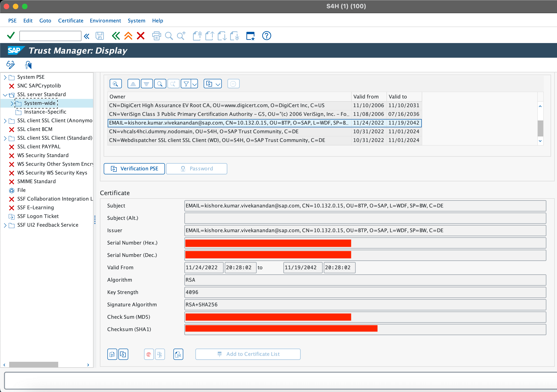
Task: Click the Password button
Action: click(x=196, y=169)
